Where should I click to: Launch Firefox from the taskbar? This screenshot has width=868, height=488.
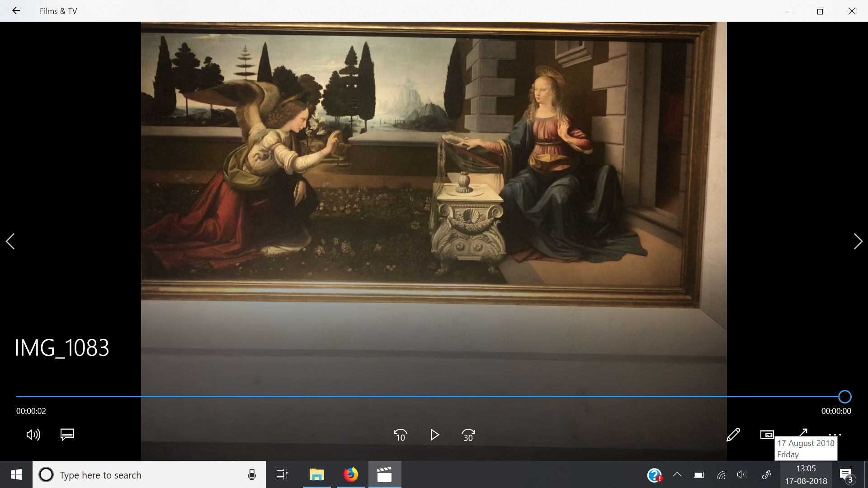(x=351, y=474)
